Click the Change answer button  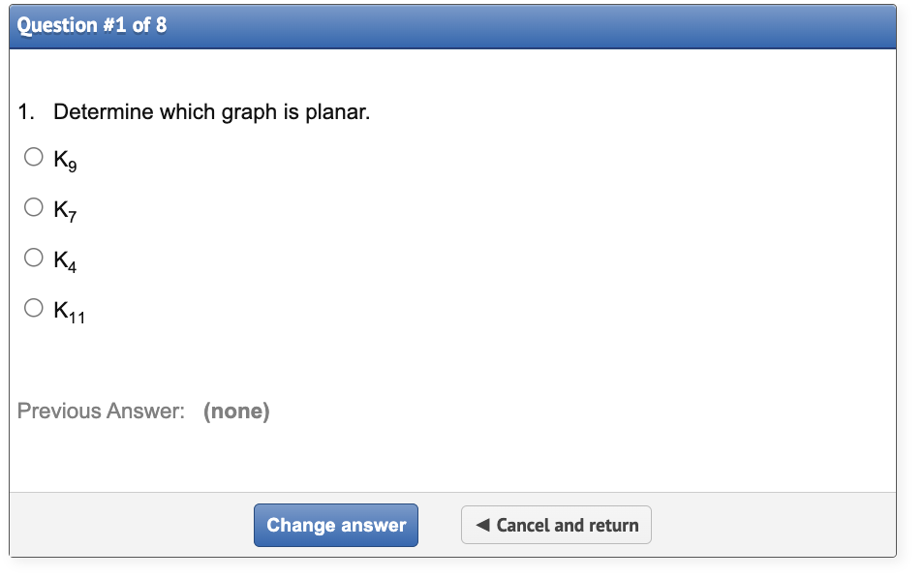click(336, 525)
